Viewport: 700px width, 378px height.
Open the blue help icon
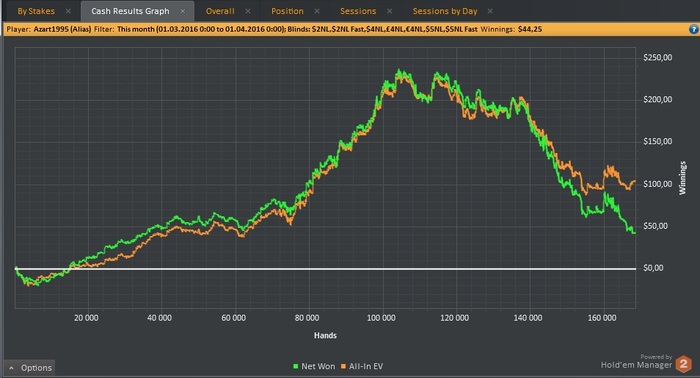(693, 29)
